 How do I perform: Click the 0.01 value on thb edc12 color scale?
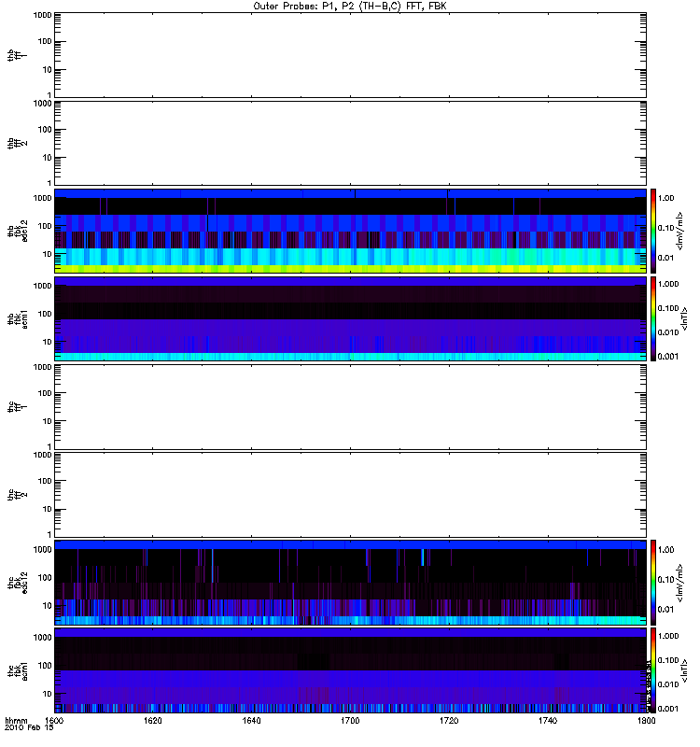665,258
